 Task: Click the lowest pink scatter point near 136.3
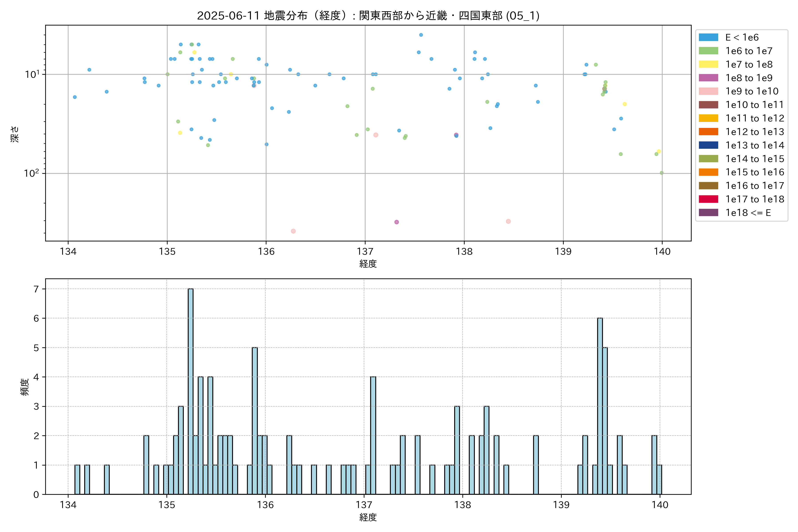(293, 231)
